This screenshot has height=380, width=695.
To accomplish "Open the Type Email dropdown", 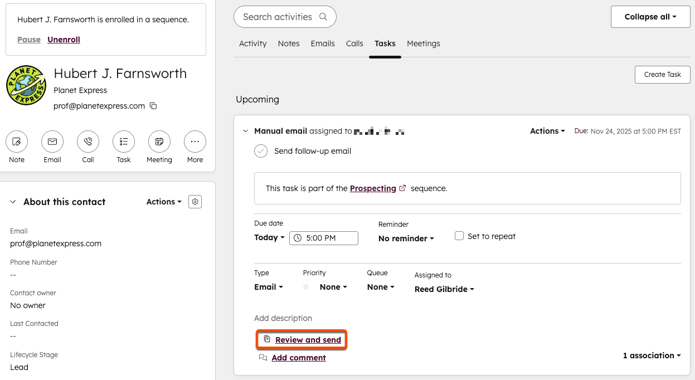I will coord(268,287).
